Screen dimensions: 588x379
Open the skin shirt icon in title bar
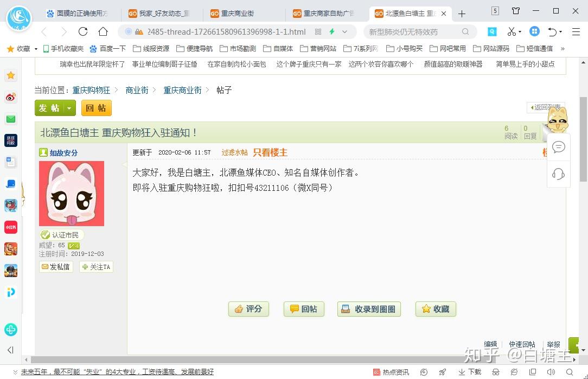(516, 11)
